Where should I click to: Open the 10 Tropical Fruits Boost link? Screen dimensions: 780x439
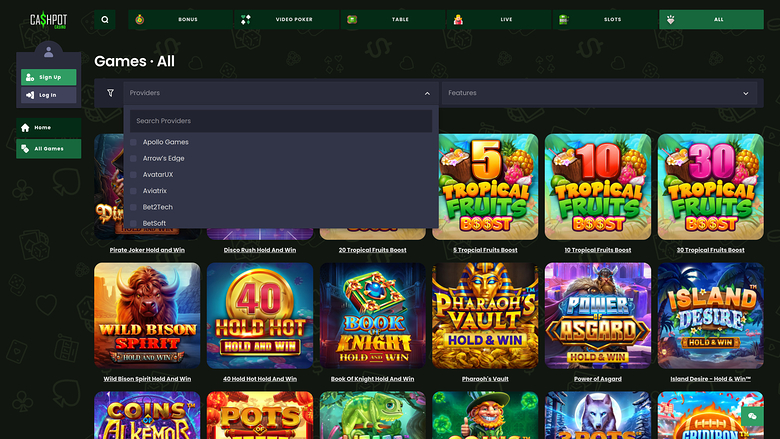(598, 250)
